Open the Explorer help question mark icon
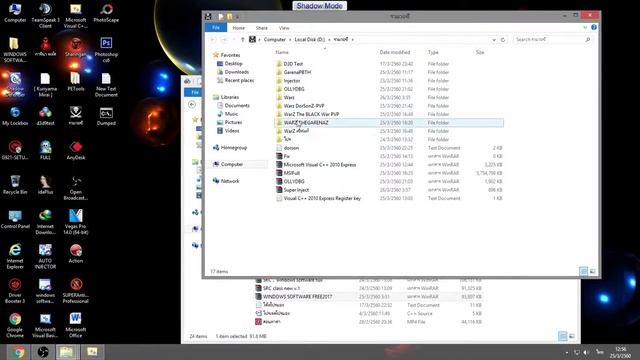640x360 pixels. pyautogui.click(x=594, y=27)
